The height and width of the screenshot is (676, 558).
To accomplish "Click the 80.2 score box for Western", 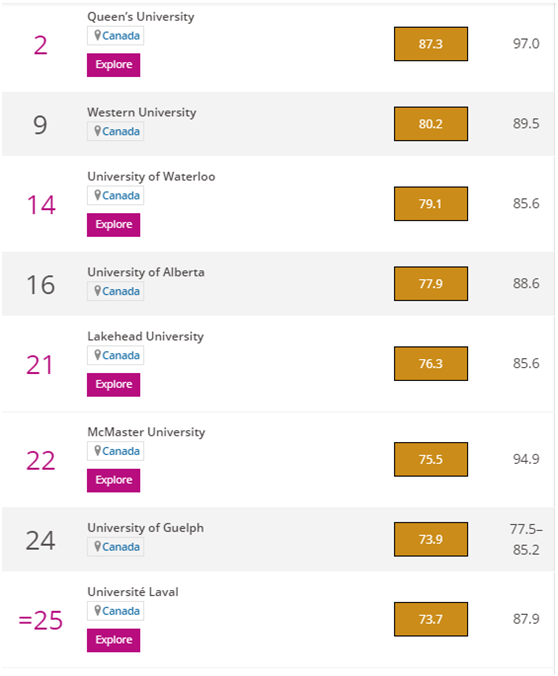I will 431,124.
